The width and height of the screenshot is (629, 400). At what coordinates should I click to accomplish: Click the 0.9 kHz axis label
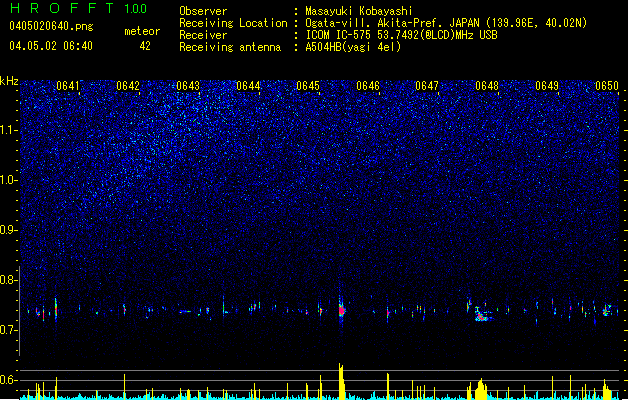tap(8, 230)
